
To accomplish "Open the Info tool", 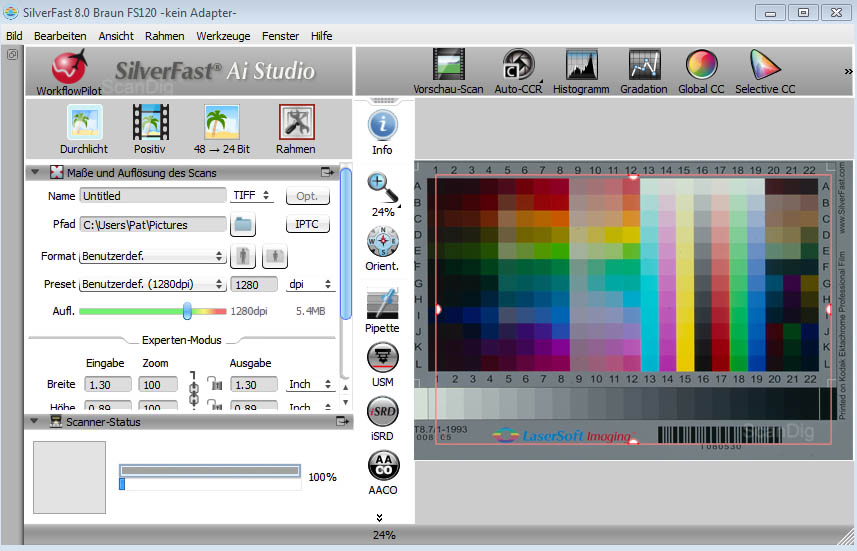I will click(383, 133).
